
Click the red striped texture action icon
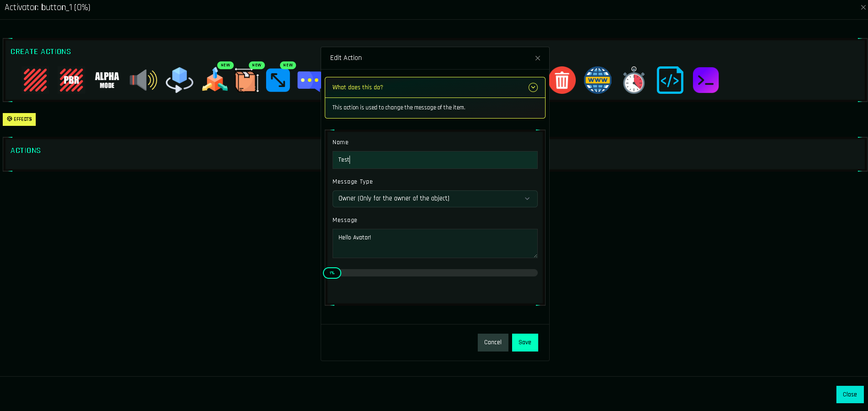tap(35, 81)
